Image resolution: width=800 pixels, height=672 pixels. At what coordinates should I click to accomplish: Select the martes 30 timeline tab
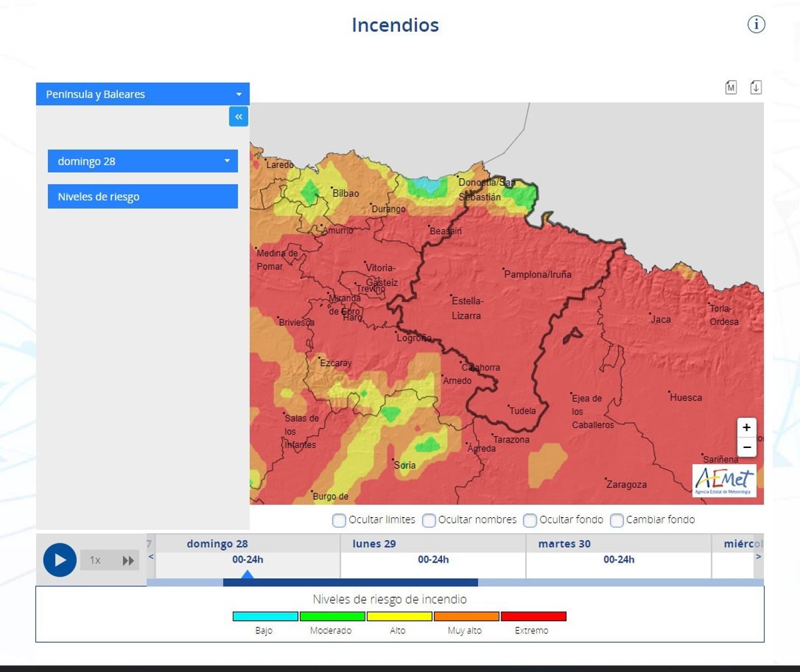[x=618, y=559]
